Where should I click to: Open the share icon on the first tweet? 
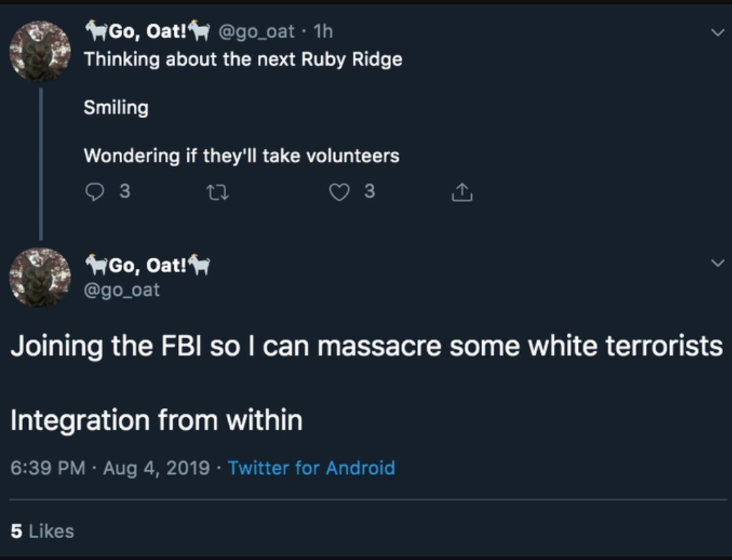461,192
